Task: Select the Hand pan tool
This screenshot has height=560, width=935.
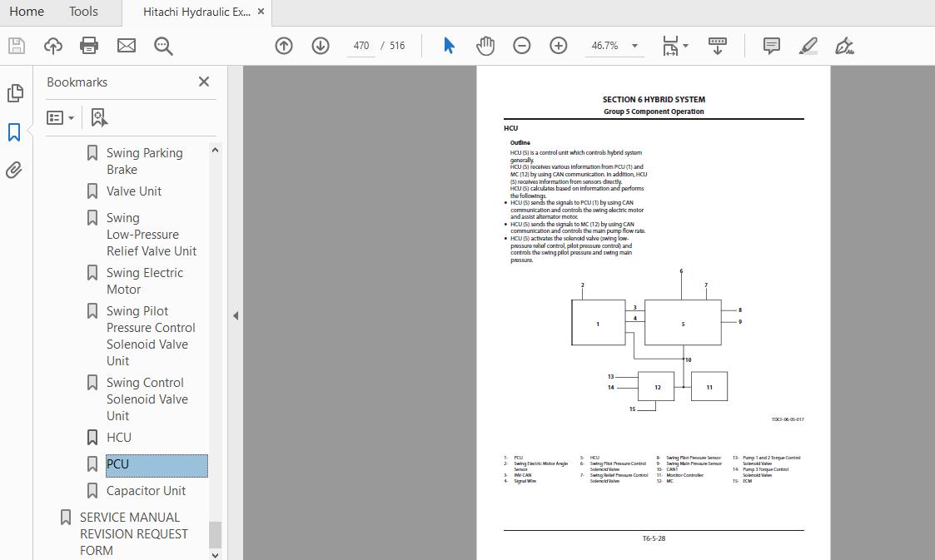Action: coord(485,46)
